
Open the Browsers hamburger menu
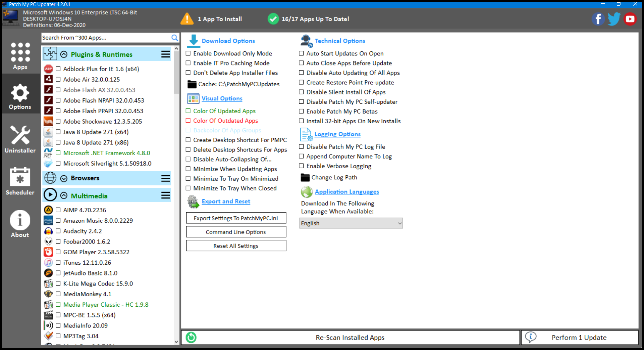[x=165, y=178]
